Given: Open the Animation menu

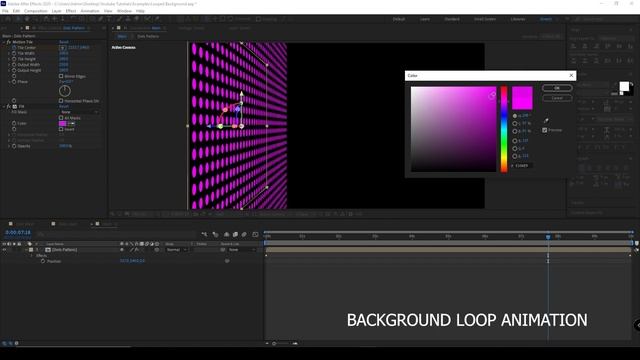Looking at the screenshot, I should point(90,11).
